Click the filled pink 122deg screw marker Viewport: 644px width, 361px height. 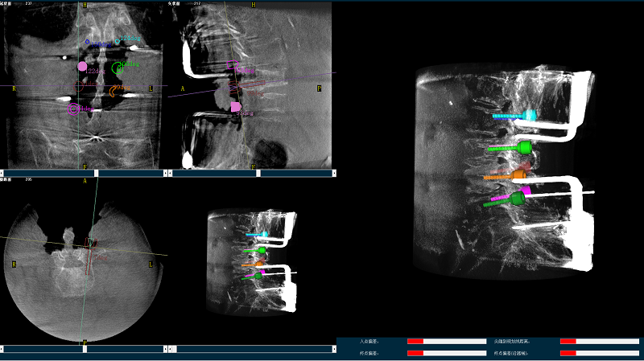click(x=81, y=67)
